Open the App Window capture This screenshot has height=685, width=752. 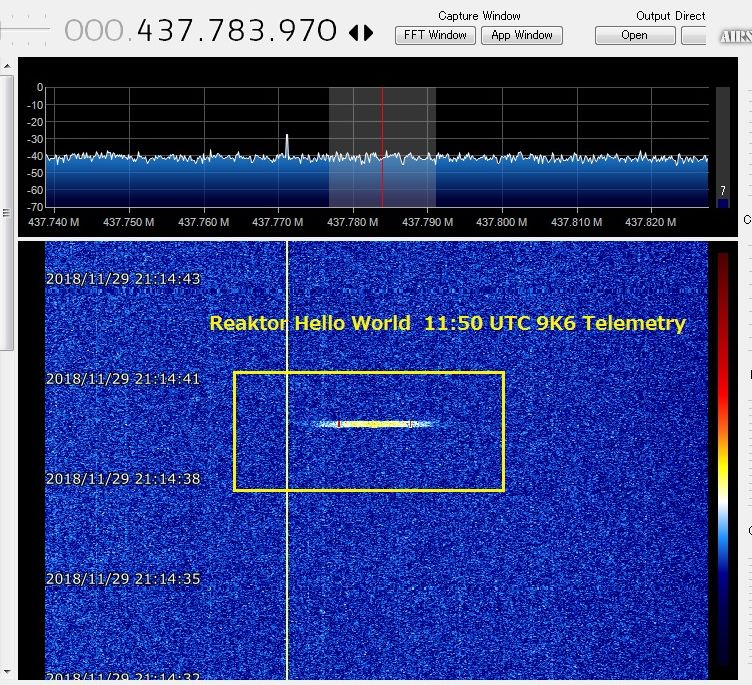pos(522,35)
